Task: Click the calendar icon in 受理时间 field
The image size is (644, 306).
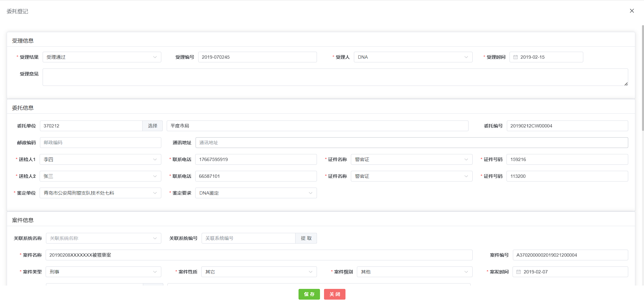Action: (516, 57)
